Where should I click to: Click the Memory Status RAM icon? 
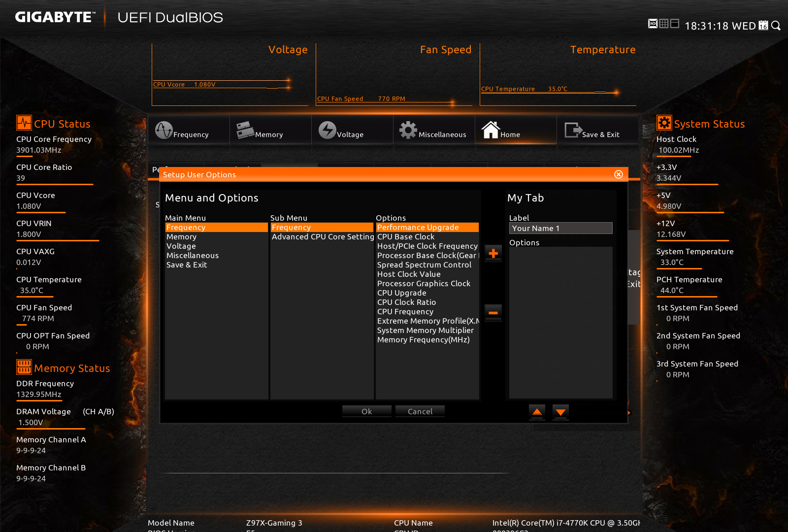point(24,367)
